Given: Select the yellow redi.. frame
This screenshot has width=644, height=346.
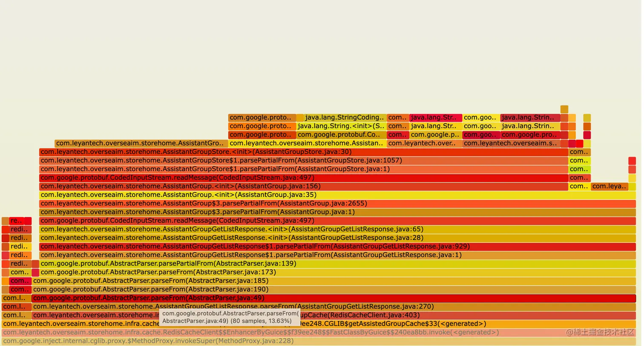Looking at the screenshot, I should (20, 246).
